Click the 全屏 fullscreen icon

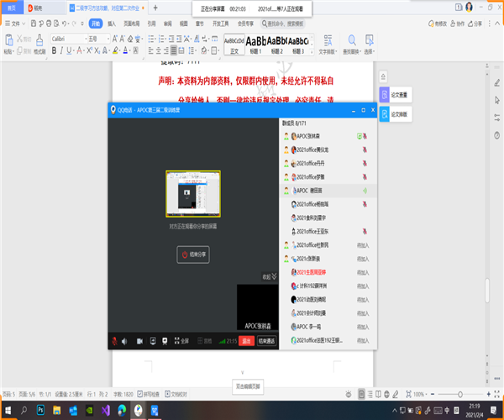(181, 341)
